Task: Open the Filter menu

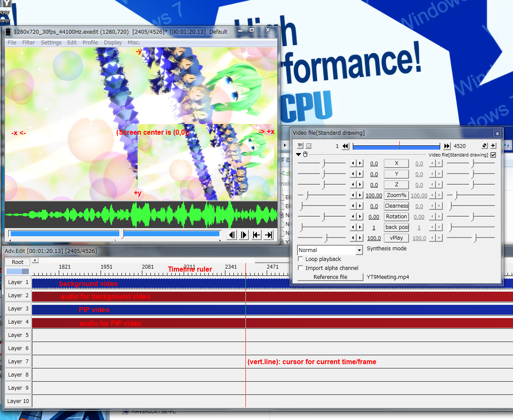Action: 29,43
